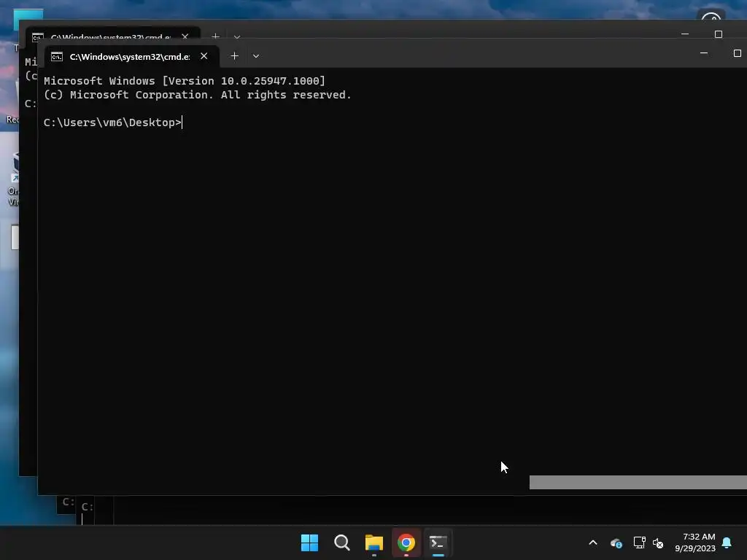This screenshot has width=747, height=560.
Task: Add new tab in background terminal
Action: [x=215, y=36]
